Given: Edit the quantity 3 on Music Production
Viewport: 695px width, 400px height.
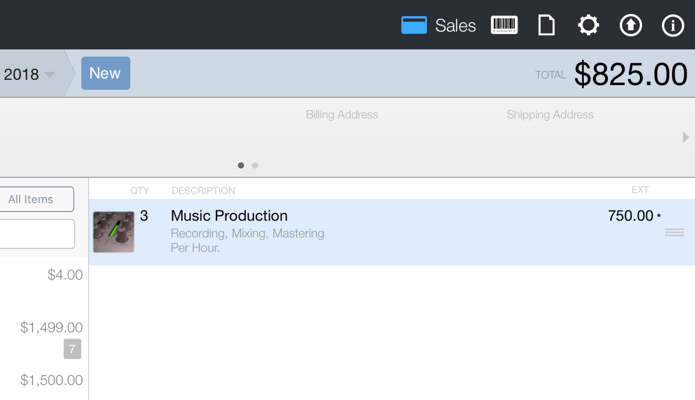Looking at the screenshot, I should (144, 216).
